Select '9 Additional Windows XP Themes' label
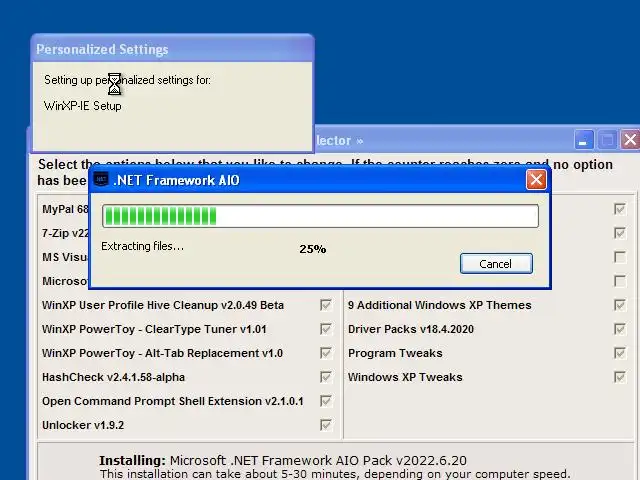The height and width of the screenshot is (480, 640). [440, 305]
